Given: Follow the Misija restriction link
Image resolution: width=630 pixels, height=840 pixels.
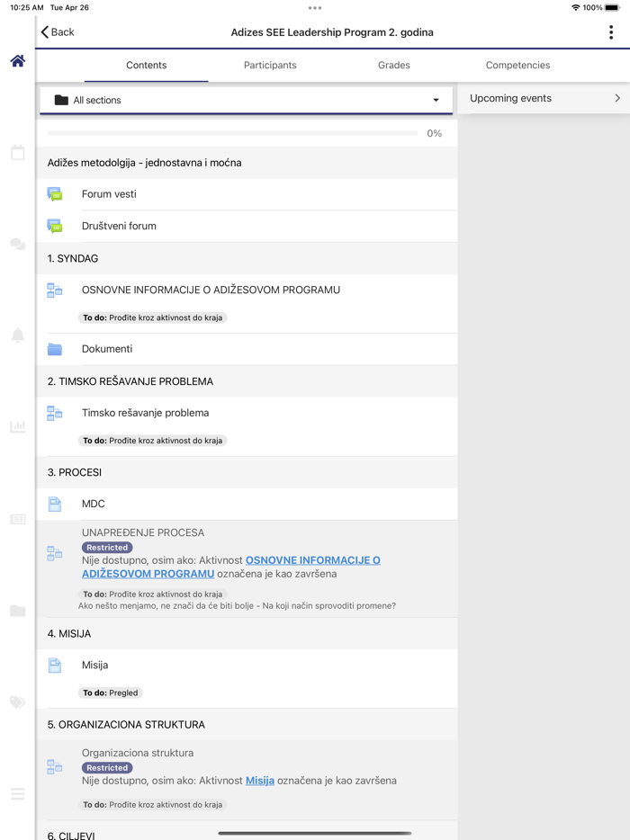Looking at the screenshot, I should [260, 781].
